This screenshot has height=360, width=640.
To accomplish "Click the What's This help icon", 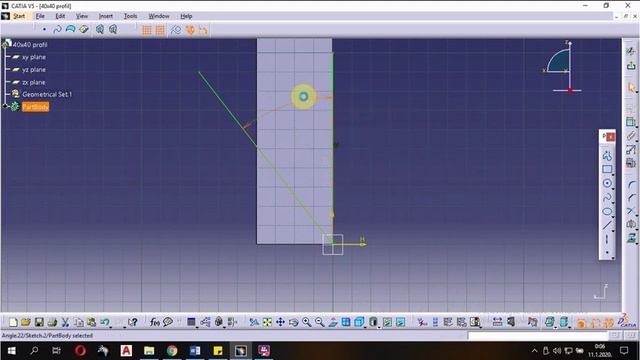I will [133, 322].
